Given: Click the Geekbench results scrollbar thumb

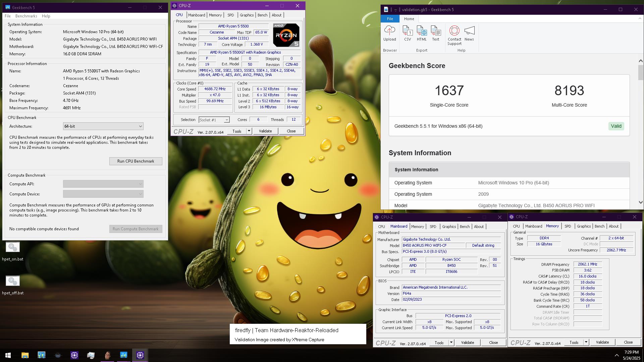Looking at the screenshot, I should (640, 72).
